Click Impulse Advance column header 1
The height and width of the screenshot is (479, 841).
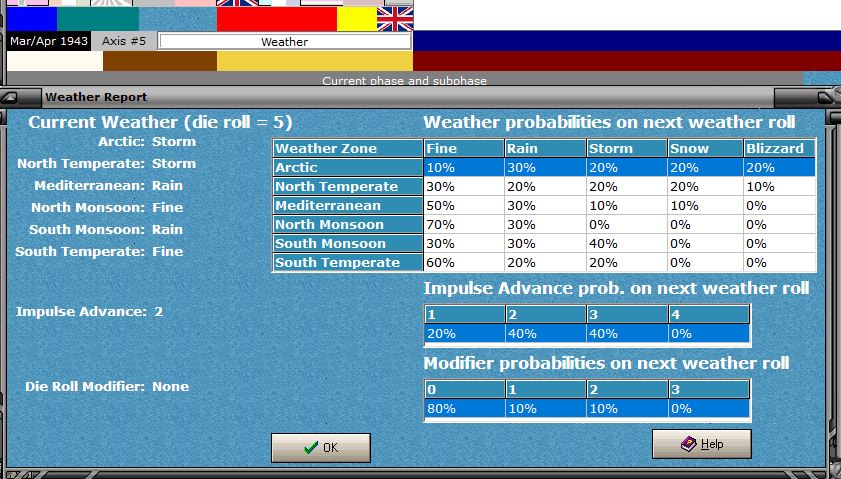464,314
